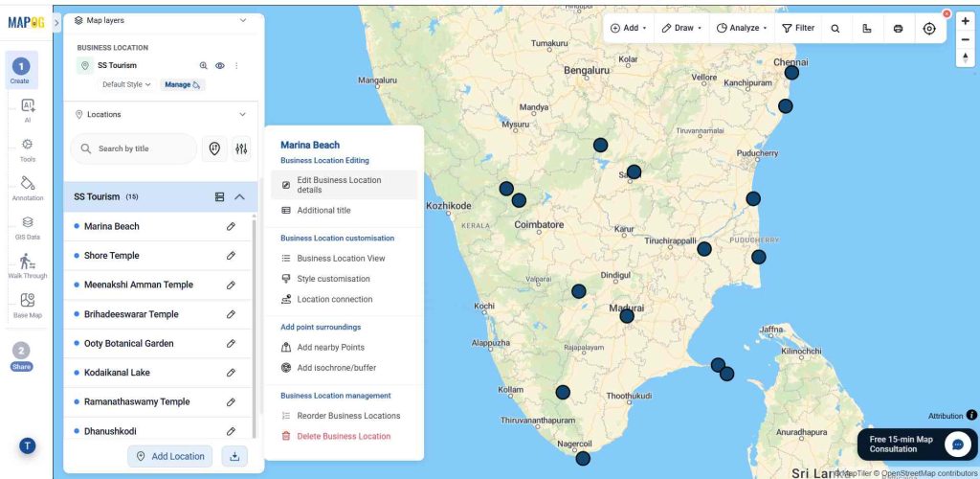Open the map search magnifier tool

[835, 28]
